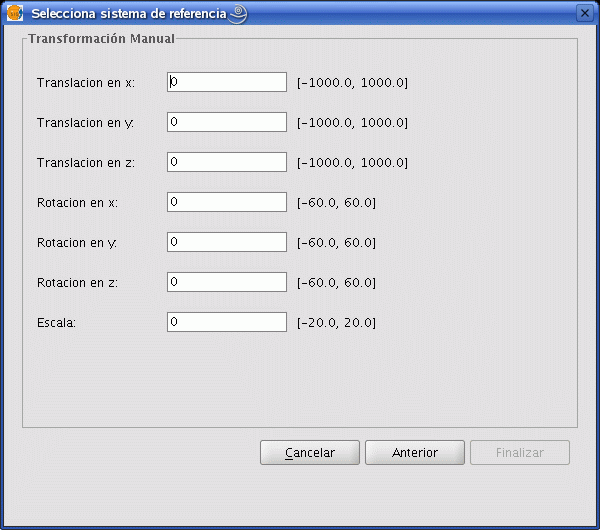Click the range text beside Rotacion en z

(336, 283)
